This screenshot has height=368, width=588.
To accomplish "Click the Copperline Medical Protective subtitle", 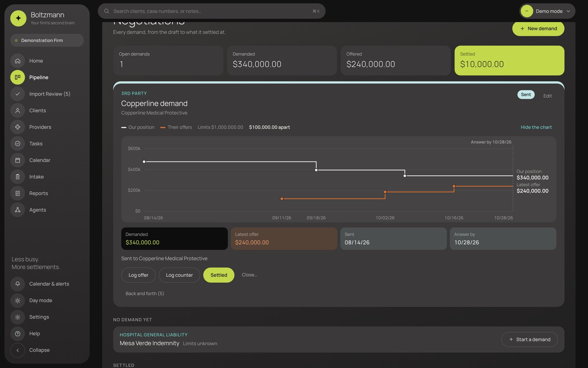I will click(154, 113).
